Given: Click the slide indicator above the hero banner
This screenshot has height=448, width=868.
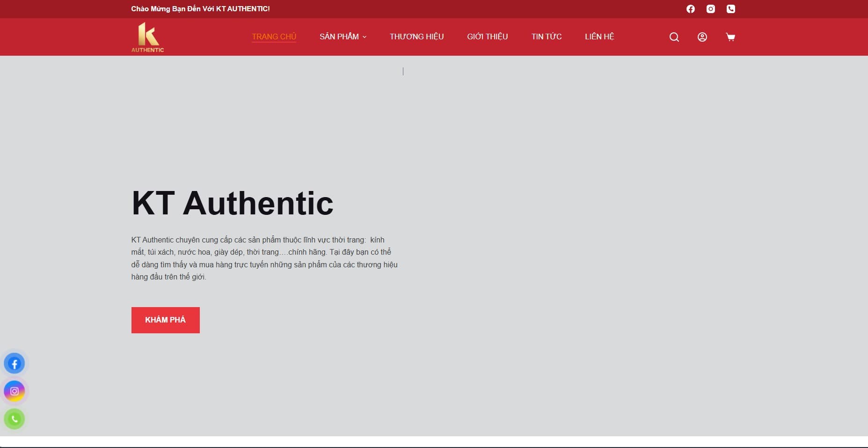Looking at the screenshot, I should coord(403,71).
